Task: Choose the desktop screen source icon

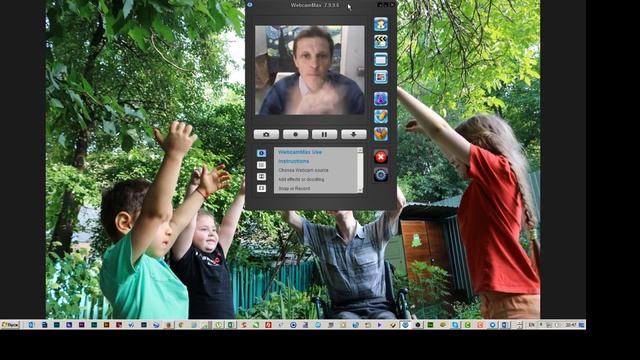Action: coord(381,60)
